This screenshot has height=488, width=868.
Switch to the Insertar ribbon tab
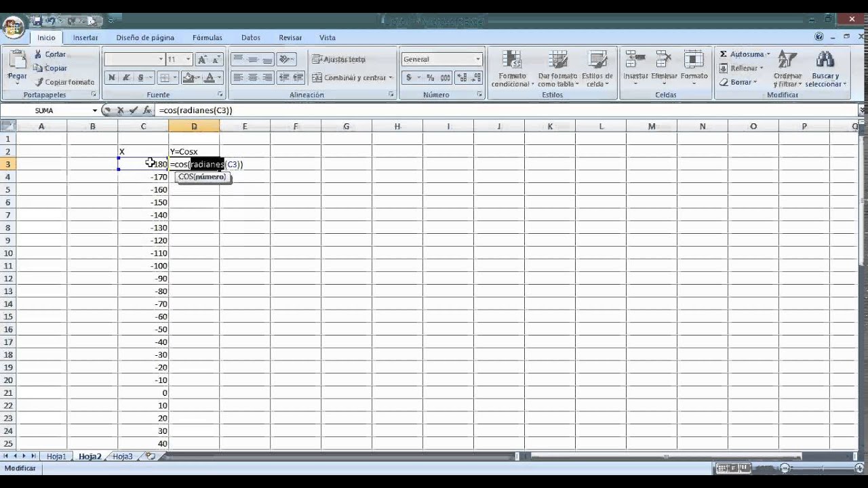point(85,38)
